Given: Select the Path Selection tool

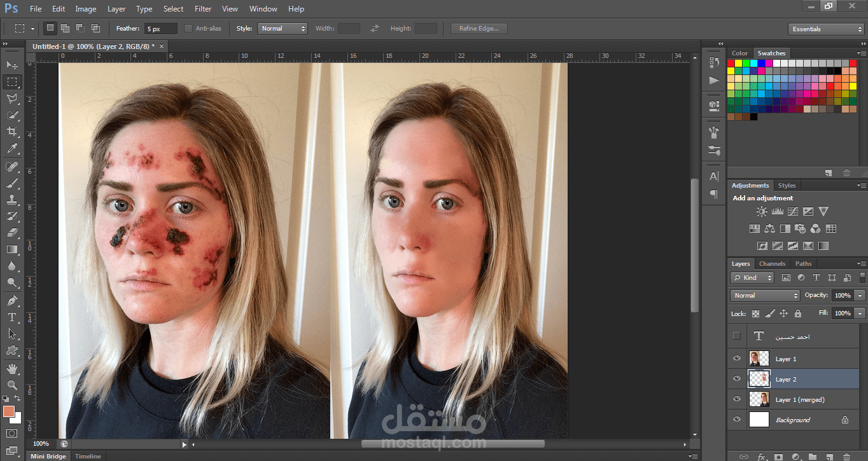Looking at the screenshot, I should pos(12,333).
